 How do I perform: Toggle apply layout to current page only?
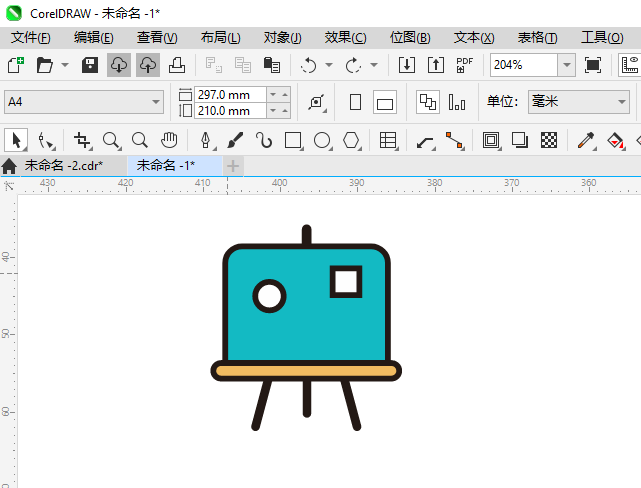coord(457,102)
